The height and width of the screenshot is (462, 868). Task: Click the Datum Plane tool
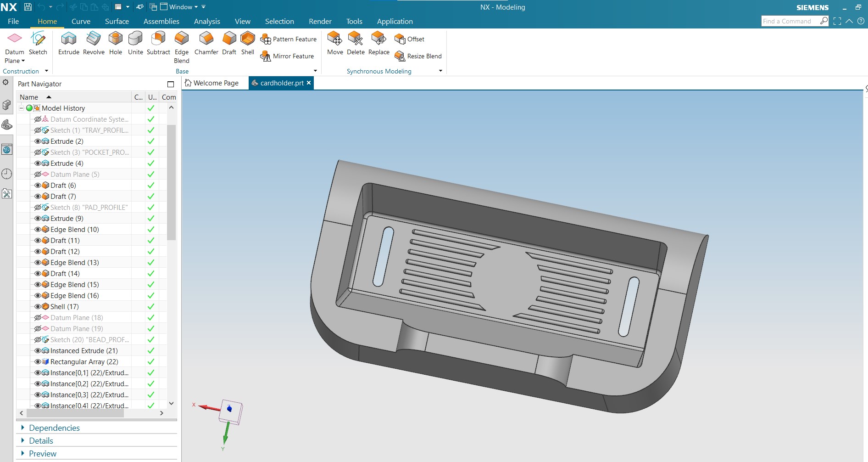coord(15,43)
